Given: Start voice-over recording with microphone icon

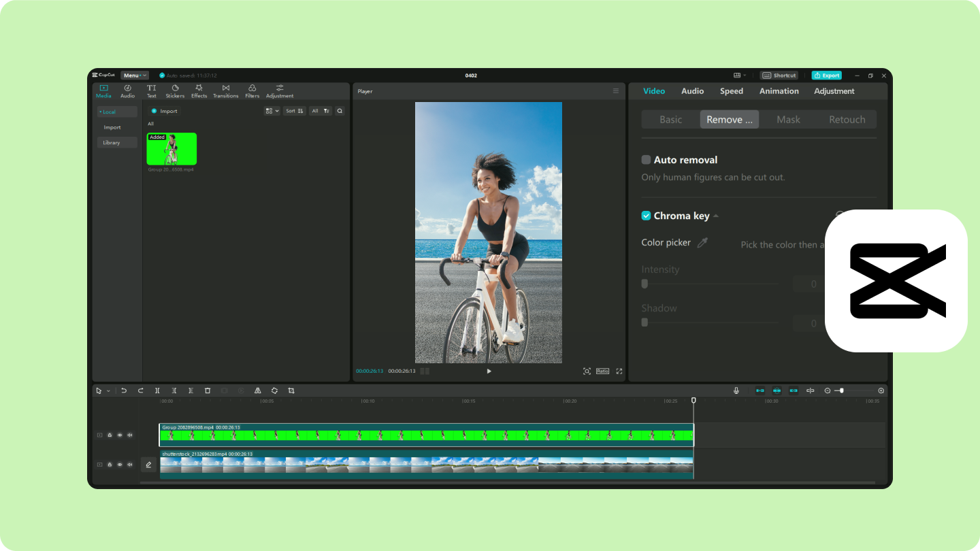Looking at the screenshot, I should [736, 390].
